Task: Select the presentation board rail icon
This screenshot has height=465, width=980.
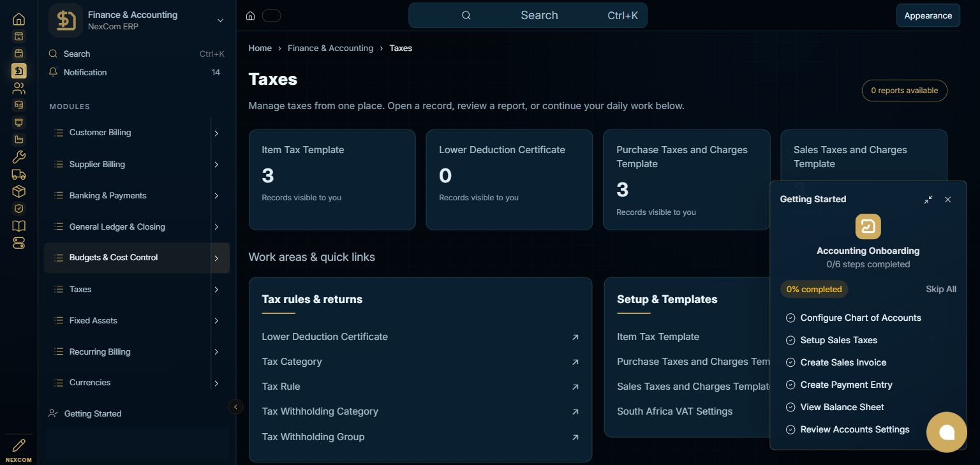Action: click(x=19, y=122)
